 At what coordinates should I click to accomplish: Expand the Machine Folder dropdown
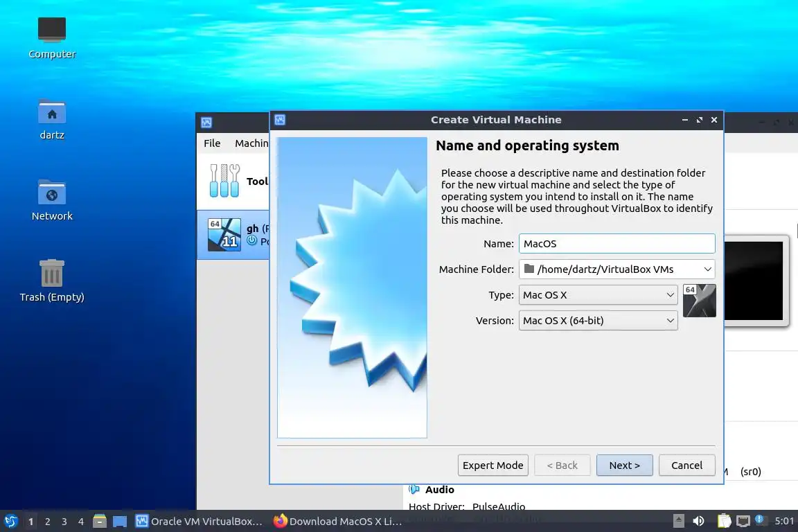[707, 269]
